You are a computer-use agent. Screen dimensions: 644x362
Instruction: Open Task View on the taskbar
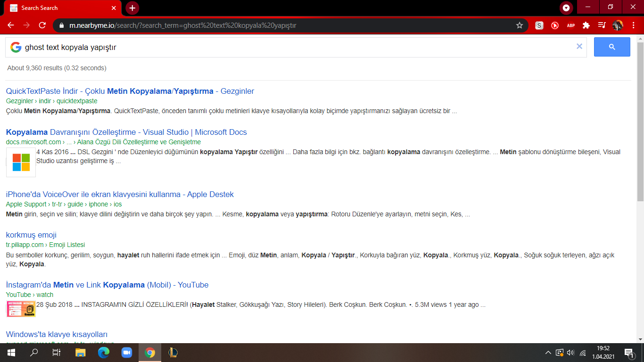tap(56, 353)
